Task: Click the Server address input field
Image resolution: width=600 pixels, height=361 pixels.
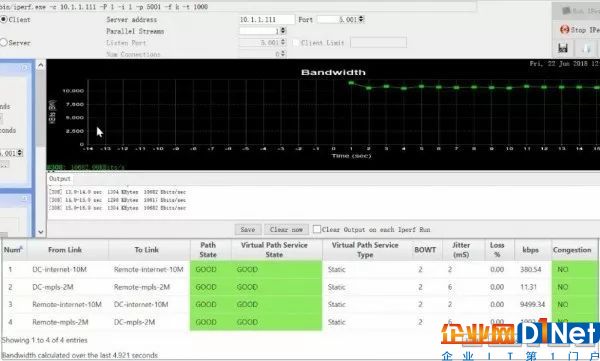Action: 267,19
